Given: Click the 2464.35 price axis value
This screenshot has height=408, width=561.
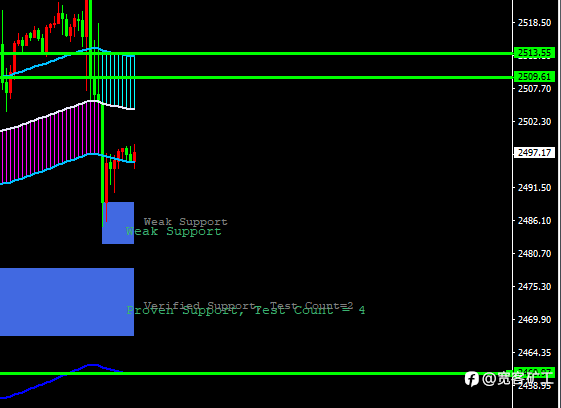Looking at the screenshot, I should coord(535,353).
